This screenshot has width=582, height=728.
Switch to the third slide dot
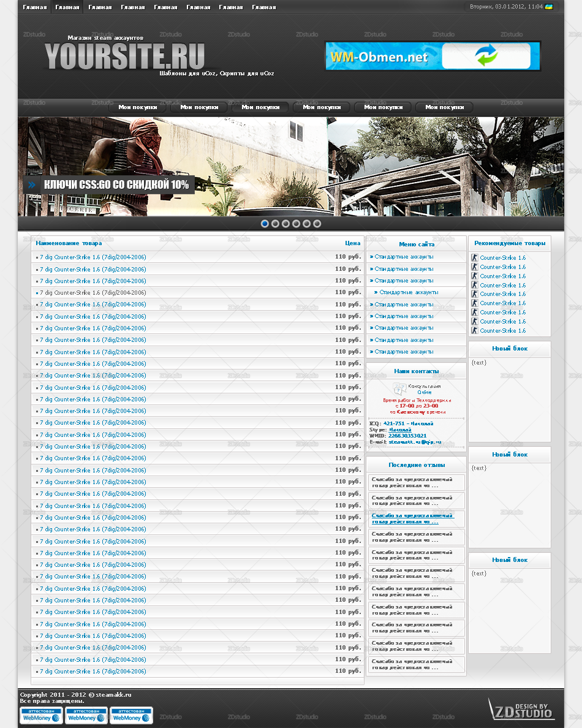click(285, 224)
